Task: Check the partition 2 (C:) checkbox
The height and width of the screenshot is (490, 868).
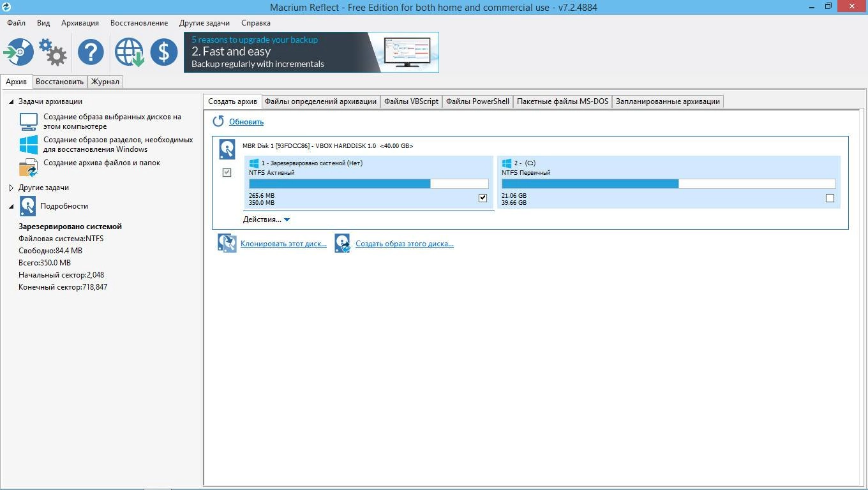Action: click(830, 198)
